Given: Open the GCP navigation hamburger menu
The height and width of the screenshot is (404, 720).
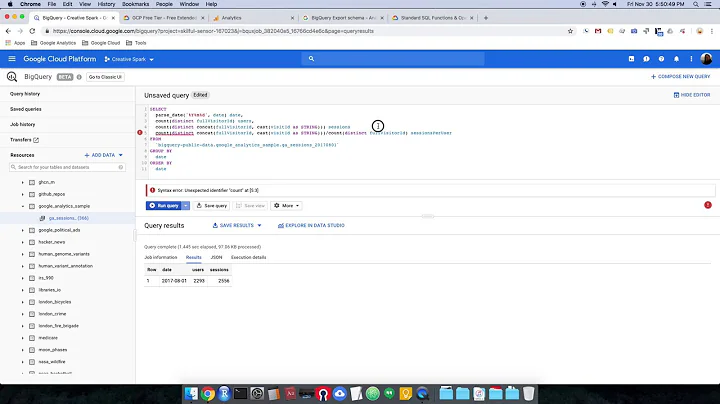Looking at the screenshot, I should 12,59.
